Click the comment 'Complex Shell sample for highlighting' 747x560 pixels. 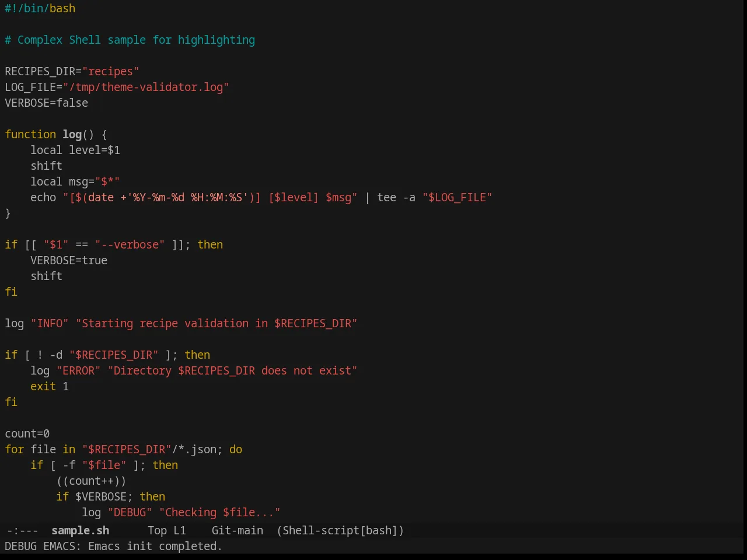tap(136, 40)
